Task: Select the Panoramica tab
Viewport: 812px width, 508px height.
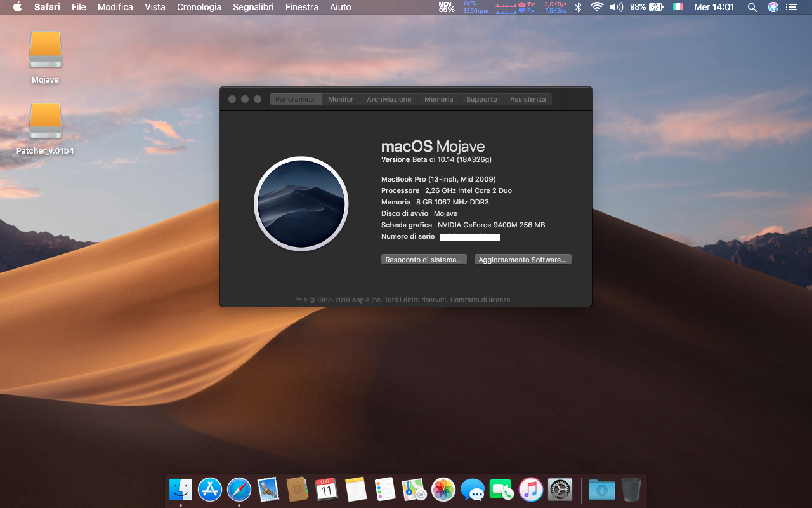Action: click(295, 99)
